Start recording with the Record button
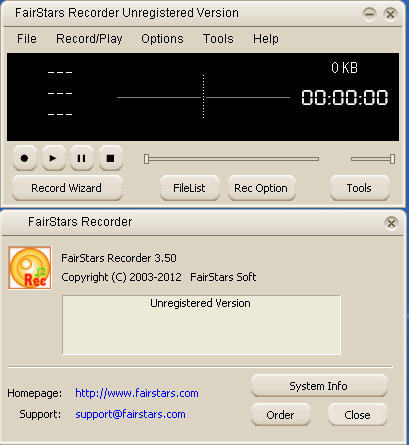This screenshot has width=409, height=445. click(x=24, y=158)
